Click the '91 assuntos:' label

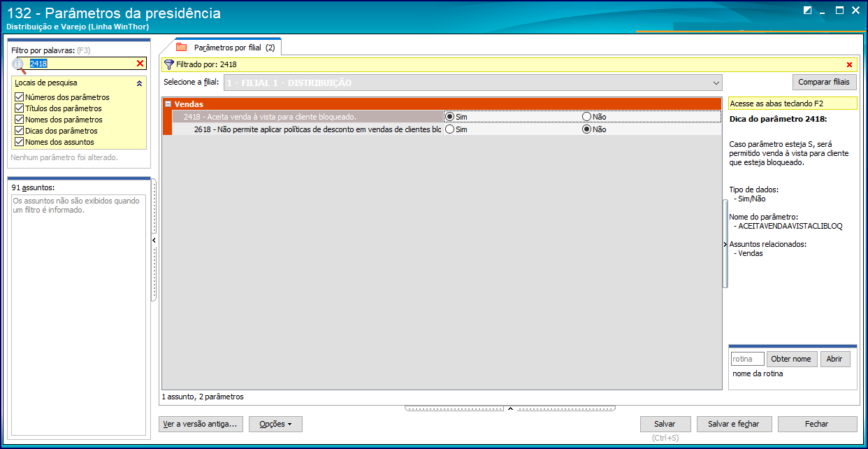click(x=34, y=187)
